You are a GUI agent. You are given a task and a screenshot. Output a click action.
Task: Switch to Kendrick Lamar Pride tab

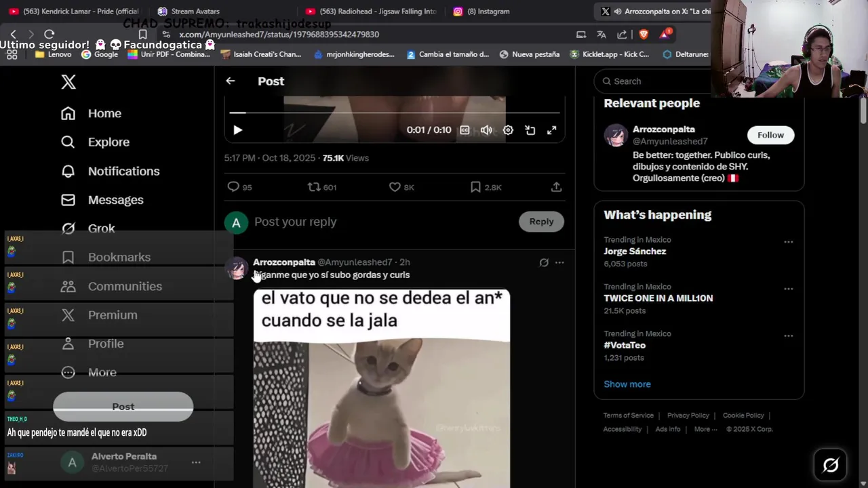tap(75, 11)
